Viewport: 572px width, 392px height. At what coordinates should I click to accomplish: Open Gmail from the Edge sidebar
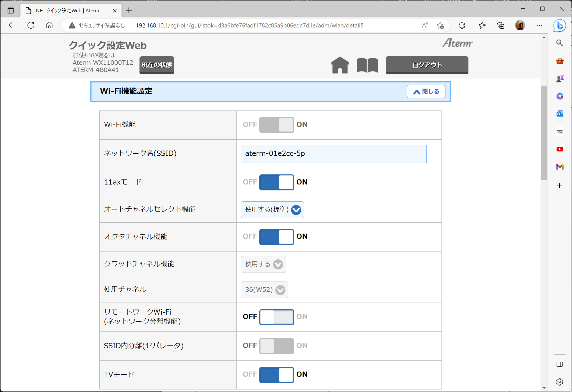(x=560, y=167)
